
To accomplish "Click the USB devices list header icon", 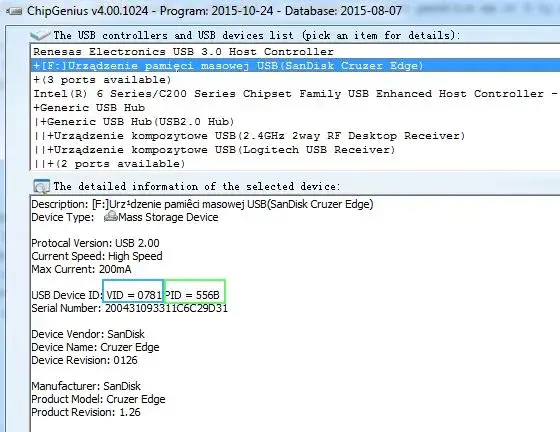I will [40, 35].
